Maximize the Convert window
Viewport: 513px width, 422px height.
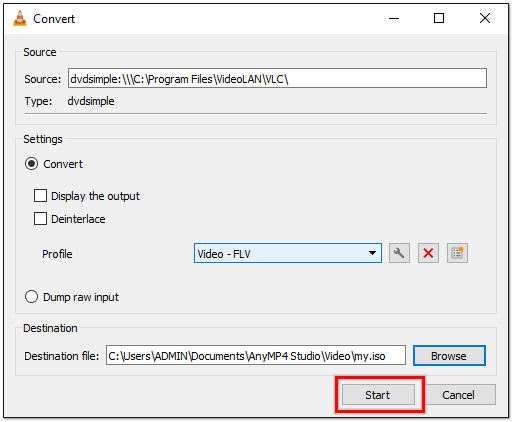click(x=439, y=18)
